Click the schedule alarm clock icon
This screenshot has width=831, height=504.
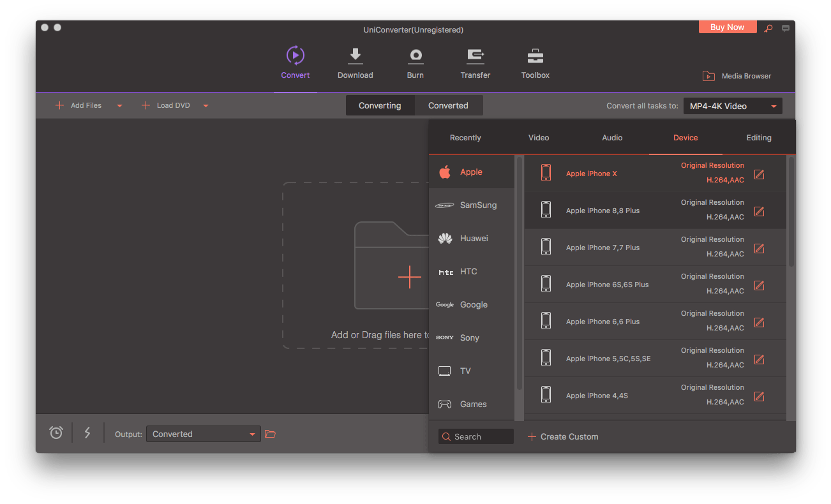56,433
